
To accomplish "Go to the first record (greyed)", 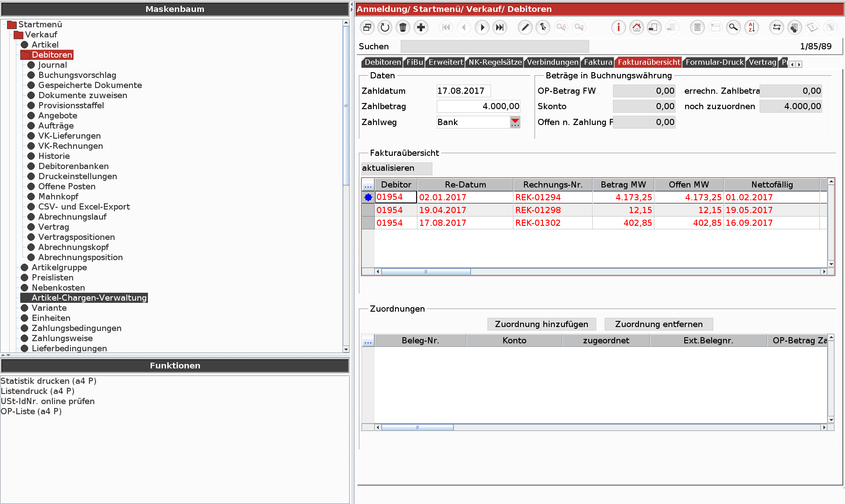I will tap(446, 28).
